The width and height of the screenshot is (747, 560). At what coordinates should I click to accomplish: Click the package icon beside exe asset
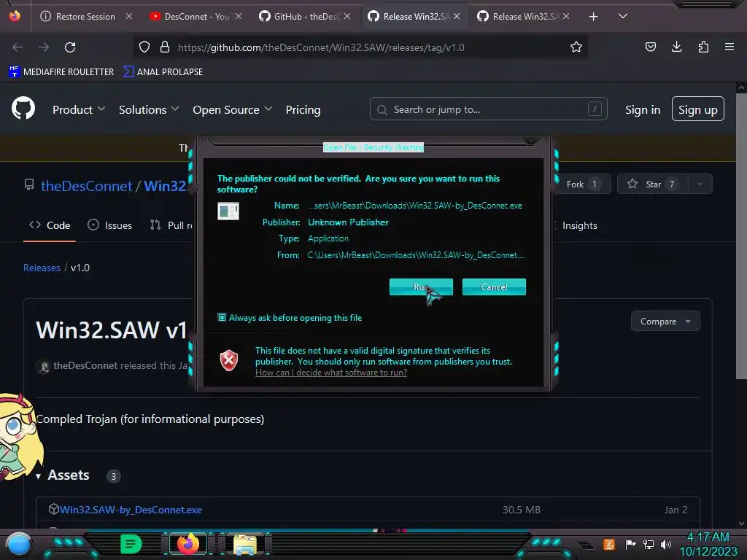click(x=53, y=509)
